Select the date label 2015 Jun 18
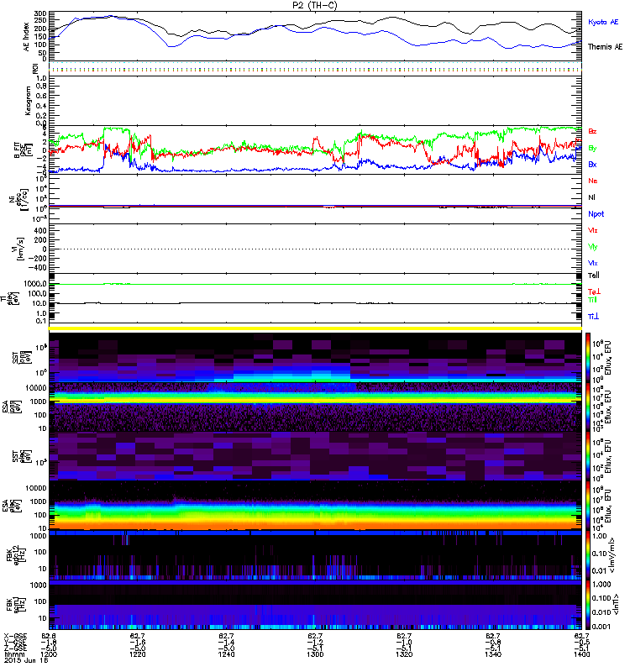 click(26, 660)
